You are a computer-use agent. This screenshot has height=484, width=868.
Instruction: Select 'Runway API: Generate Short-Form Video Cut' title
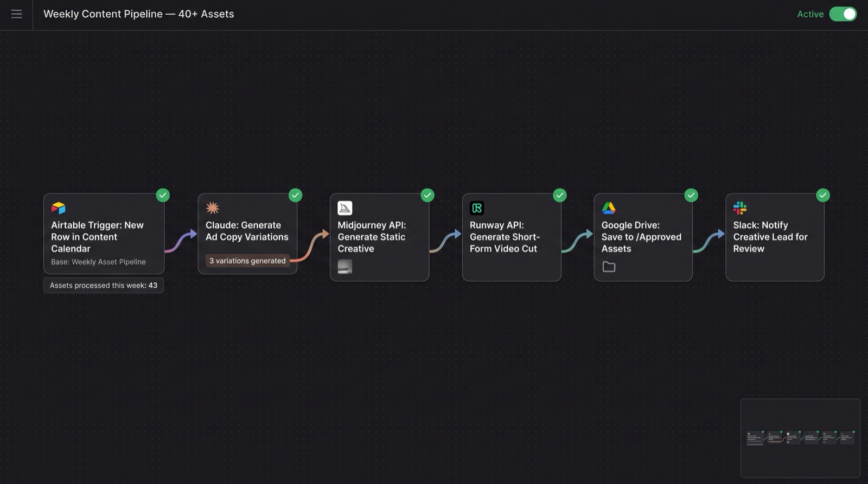(505, 237)
